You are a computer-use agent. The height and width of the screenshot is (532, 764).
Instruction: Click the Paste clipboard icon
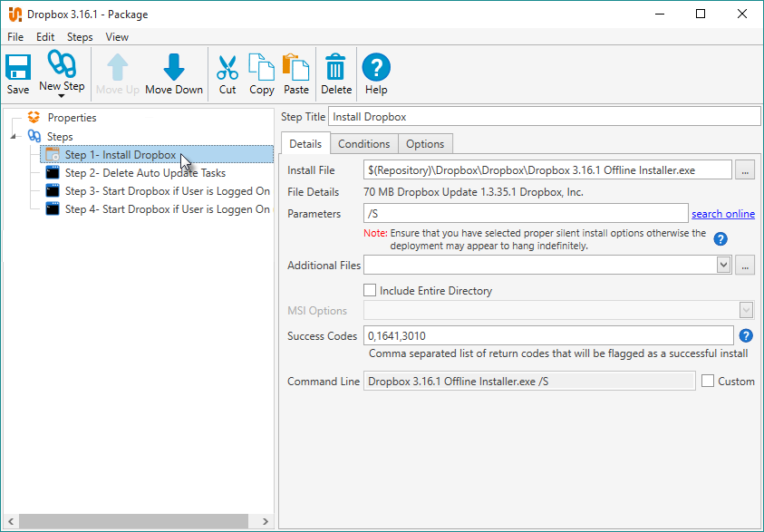[x=296, y=67]
